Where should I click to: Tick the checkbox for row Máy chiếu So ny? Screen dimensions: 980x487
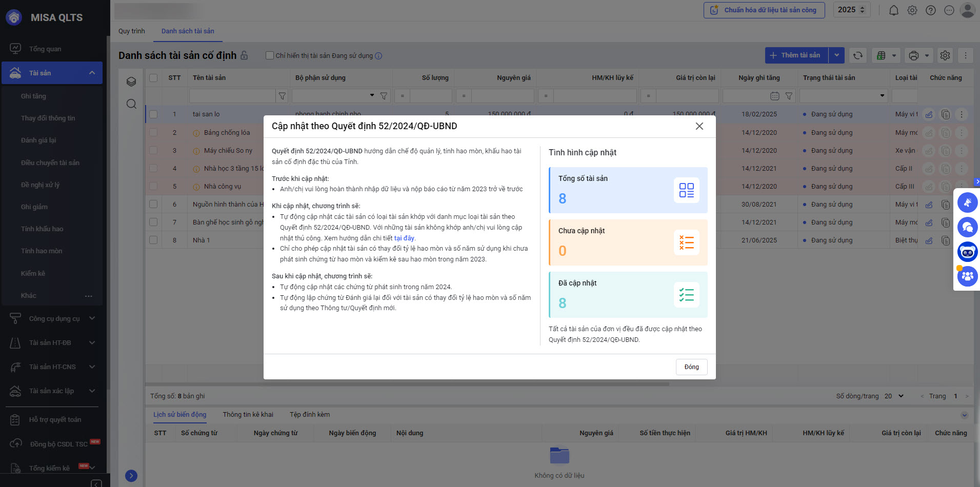pyautogui.click(x=153, y=151)
